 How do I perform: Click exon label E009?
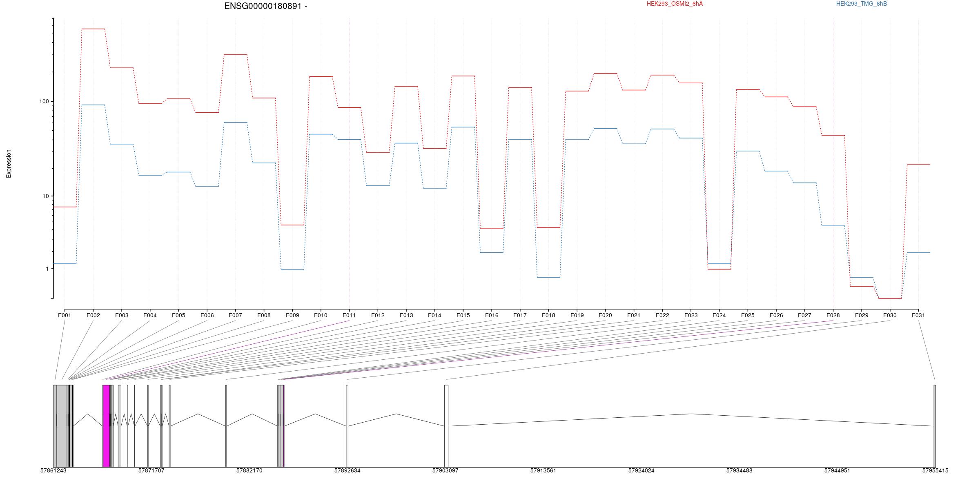[292, 315]
